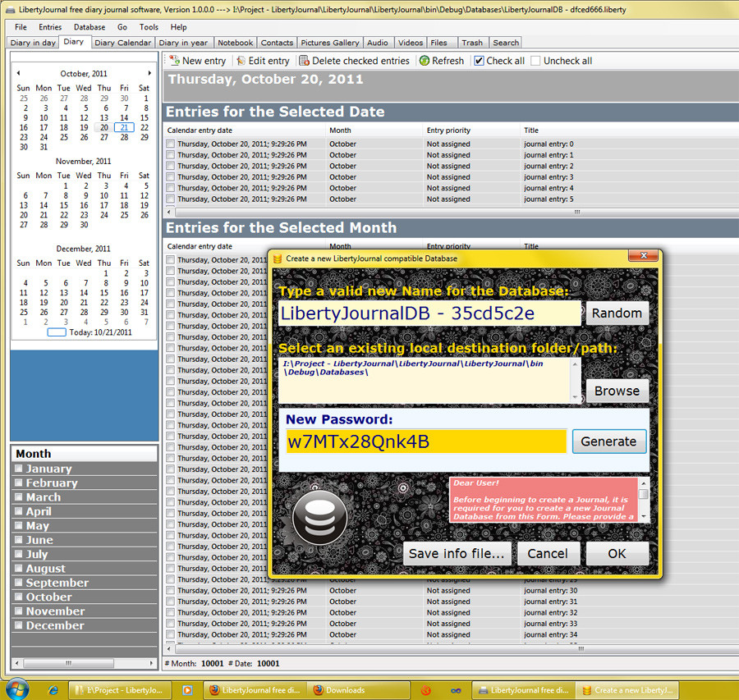This screenshot has width=739, height=700.
Task: Switch to the Notebook tab
Action: tap(235, 43)
